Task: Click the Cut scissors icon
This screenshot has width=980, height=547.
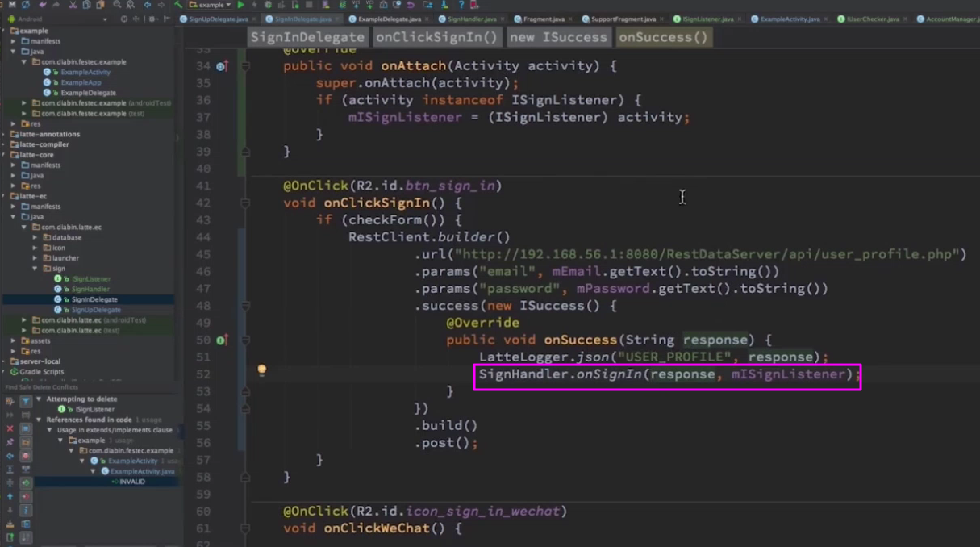Action: point(73,5)
